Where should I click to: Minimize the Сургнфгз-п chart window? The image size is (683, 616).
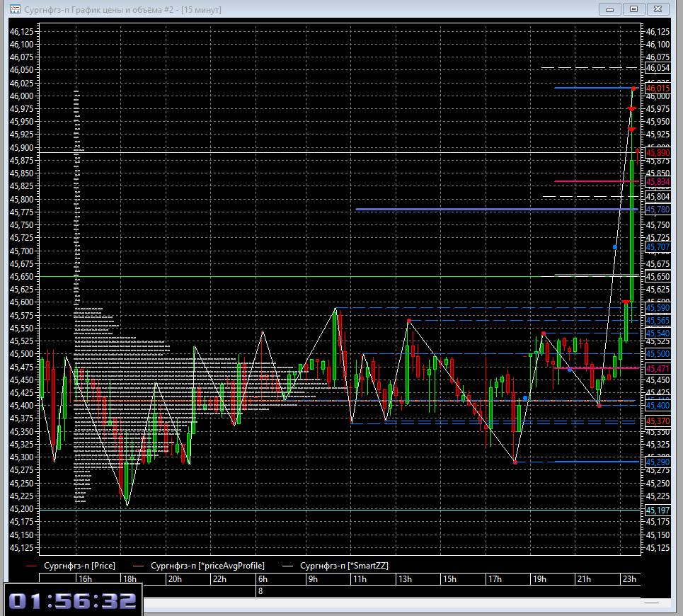click(610, 9)
